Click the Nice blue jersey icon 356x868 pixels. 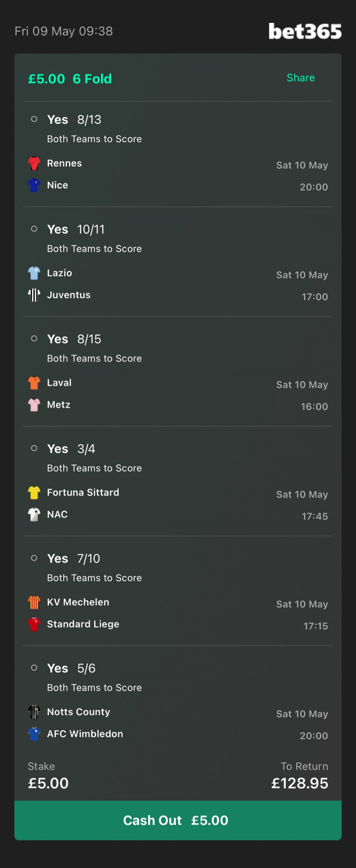click(34, 185)
